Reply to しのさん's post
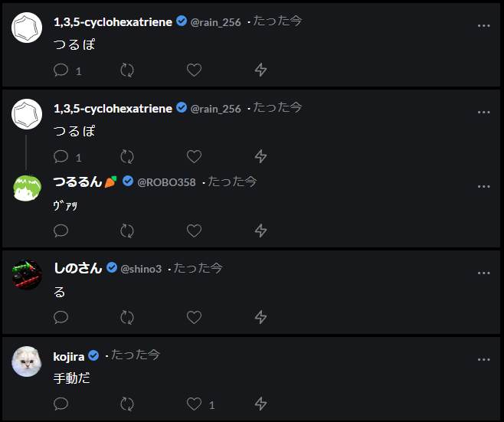This screenshot has height=422, width=504. [61, 317]
